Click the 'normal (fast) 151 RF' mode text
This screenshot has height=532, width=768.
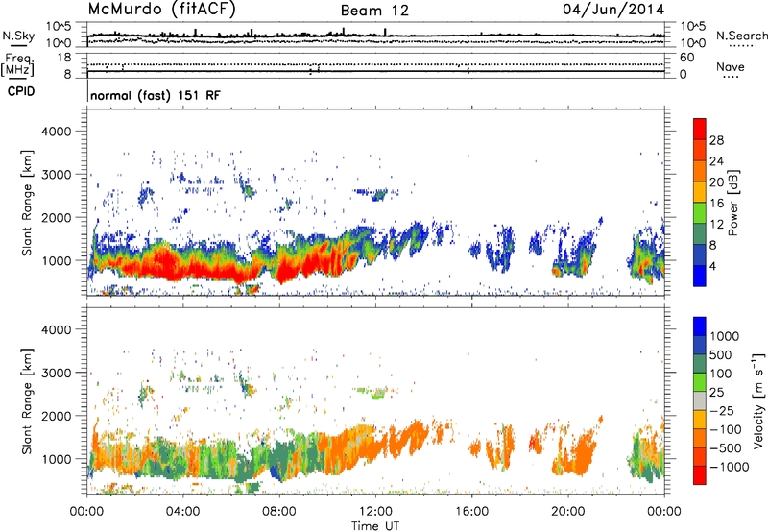[156, 95]
